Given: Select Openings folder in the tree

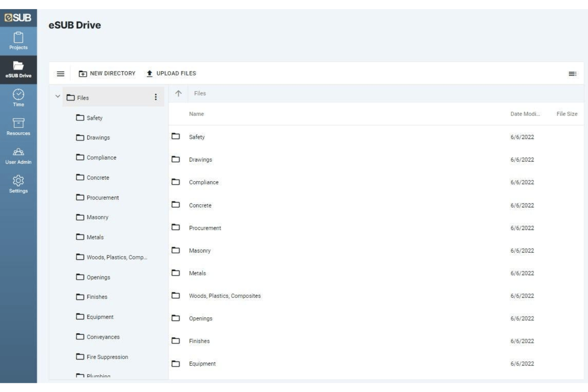Looking at the screenshot, I should click(x=93, y=277).
